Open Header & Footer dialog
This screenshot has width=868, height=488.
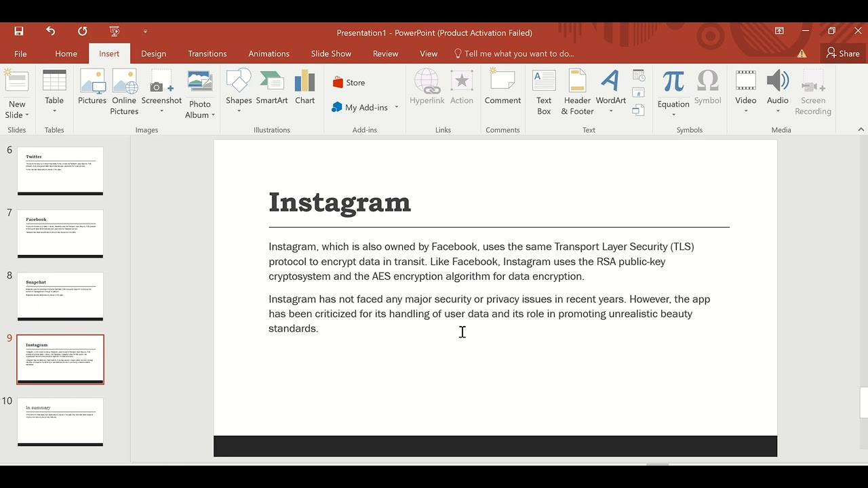(577, 91)
